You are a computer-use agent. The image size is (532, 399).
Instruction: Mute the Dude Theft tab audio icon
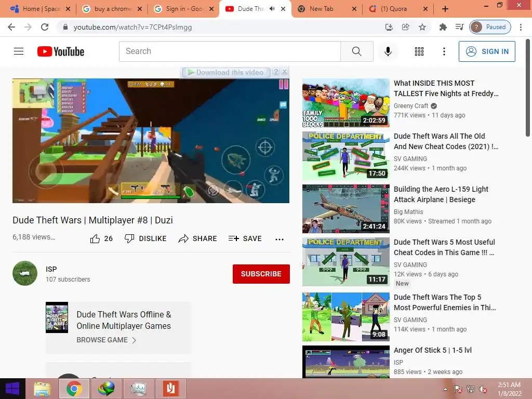(272, 9)
